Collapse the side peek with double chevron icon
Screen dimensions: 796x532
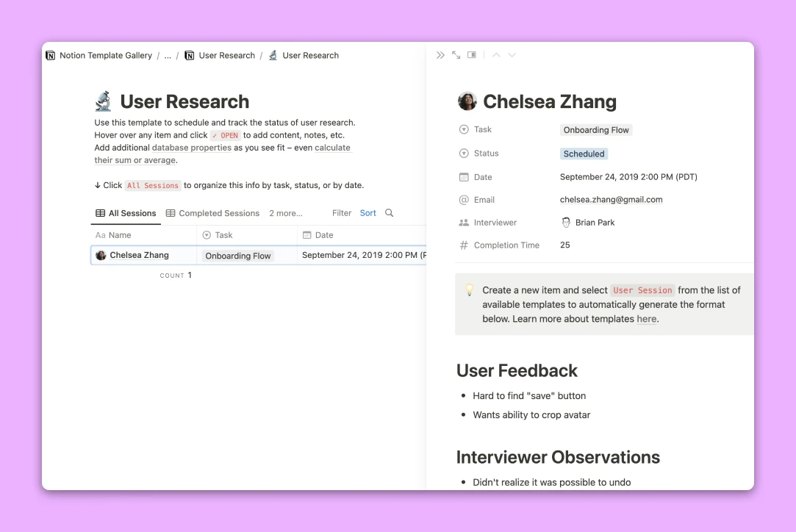440,54
